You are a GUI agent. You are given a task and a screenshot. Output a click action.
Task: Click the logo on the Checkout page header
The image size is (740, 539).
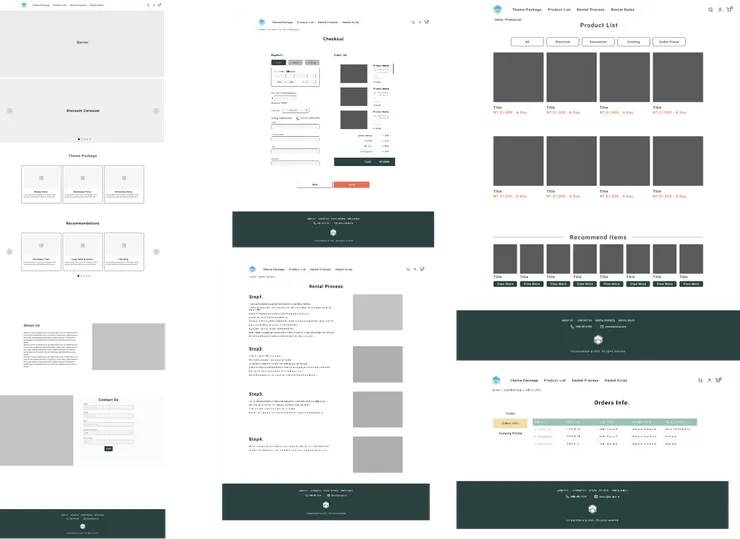[262, 22]
